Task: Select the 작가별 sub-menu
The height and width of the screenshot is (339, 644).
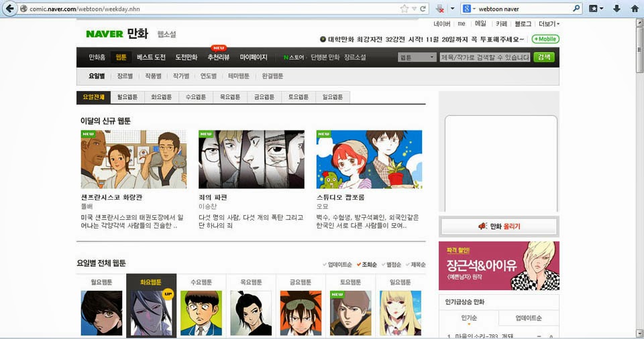Action: click(180, 76)
